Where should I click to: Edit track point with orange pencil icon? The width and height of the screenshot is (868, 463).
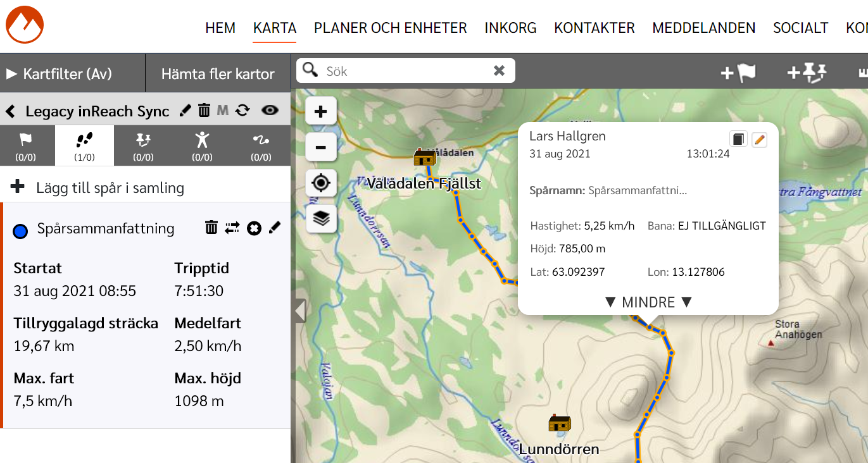click(x=759, y=140)
